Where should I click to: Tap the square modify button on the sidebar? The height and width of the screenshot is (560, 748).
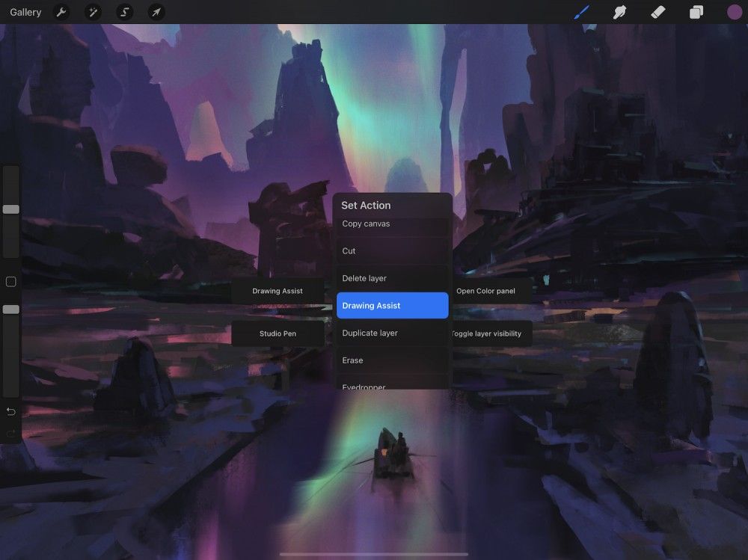[10, 282]
